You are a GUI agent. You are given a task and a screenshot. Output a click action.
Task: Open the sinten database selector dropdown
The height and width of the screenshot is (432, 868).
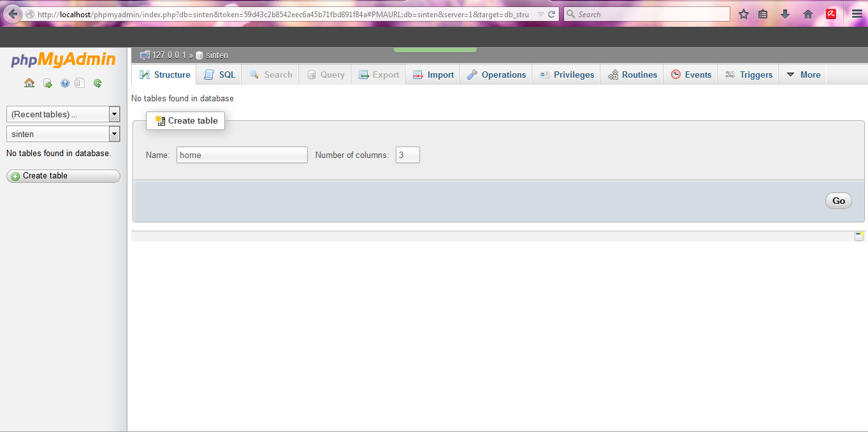coord(114,134)
